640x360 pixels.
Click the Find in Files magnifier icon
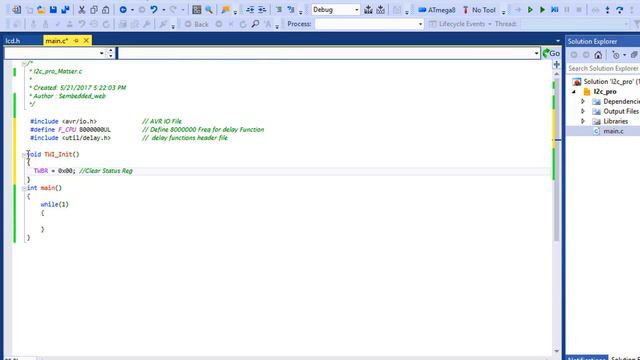209,9
